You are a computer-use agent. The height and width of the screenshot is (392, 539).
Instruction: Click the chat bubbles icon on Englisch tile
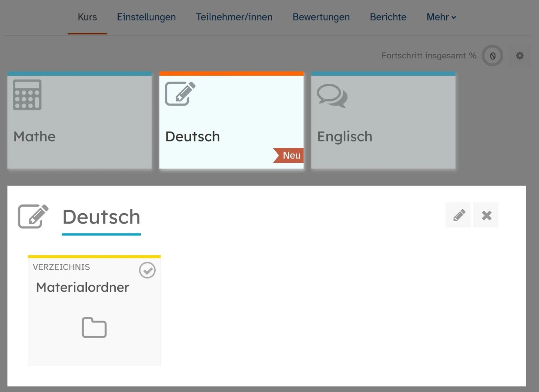click(x=332, y=96)
